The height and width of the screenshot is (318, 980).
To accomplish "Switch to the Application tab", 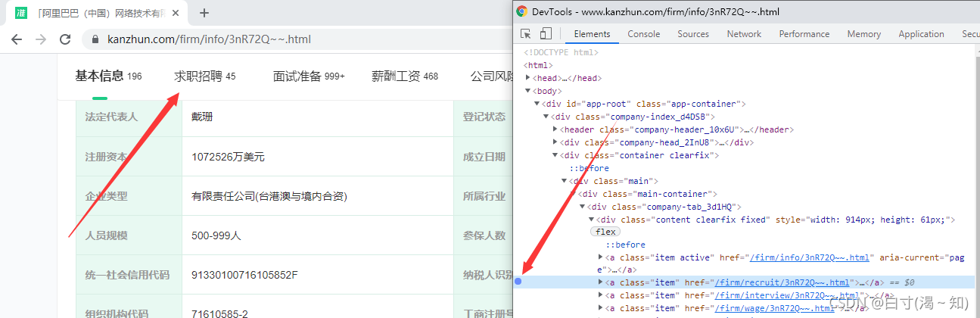I will pos(921,34).
